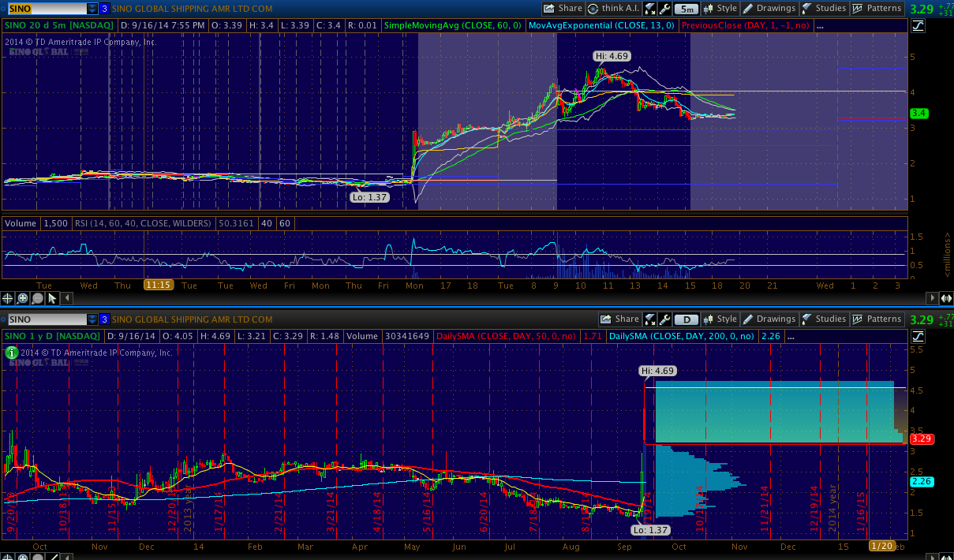This screenshot has width=954, height=560.
Task: Open chart settings wrench in lower toolbar
Action: pyautogui.click(x=664, y=319)
